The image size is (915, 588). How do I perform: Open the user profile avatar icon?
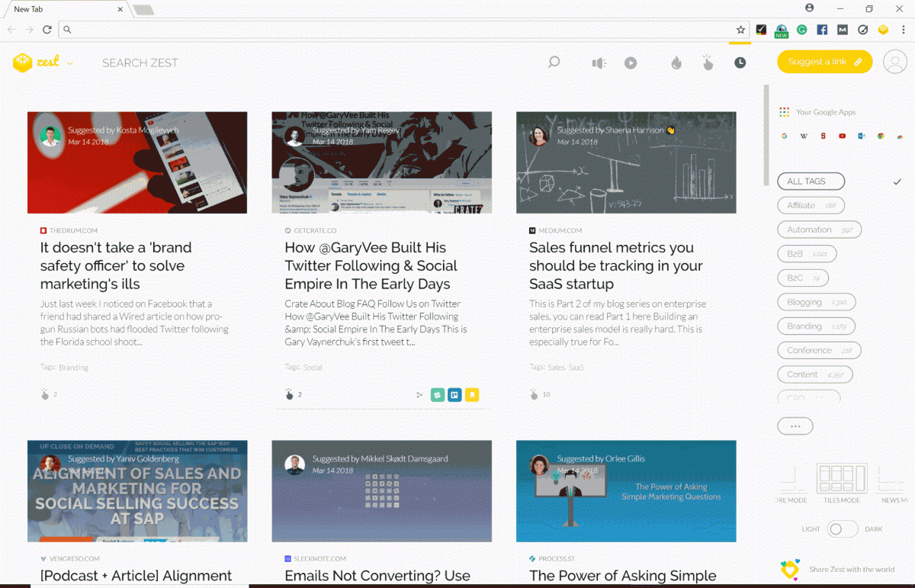pos(894,62)
